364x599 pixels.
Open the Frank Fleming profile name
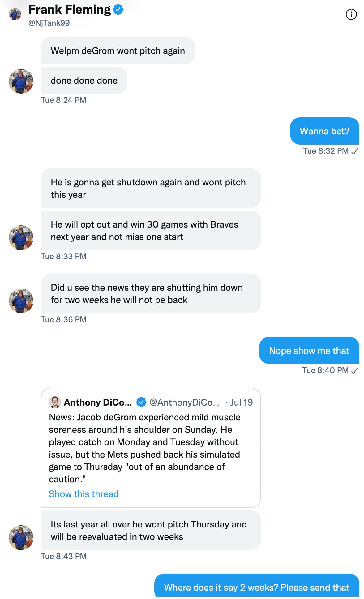69,10
